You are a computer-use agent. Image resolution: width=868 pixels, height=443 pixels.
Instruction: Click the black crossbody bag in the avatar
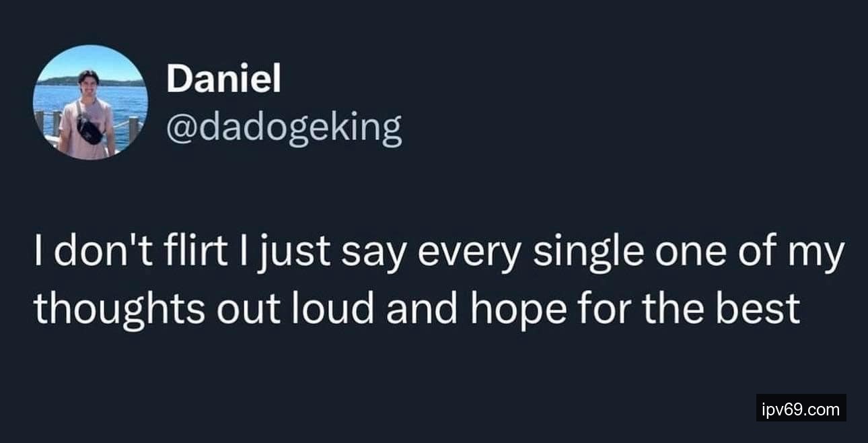pos(89,128)
